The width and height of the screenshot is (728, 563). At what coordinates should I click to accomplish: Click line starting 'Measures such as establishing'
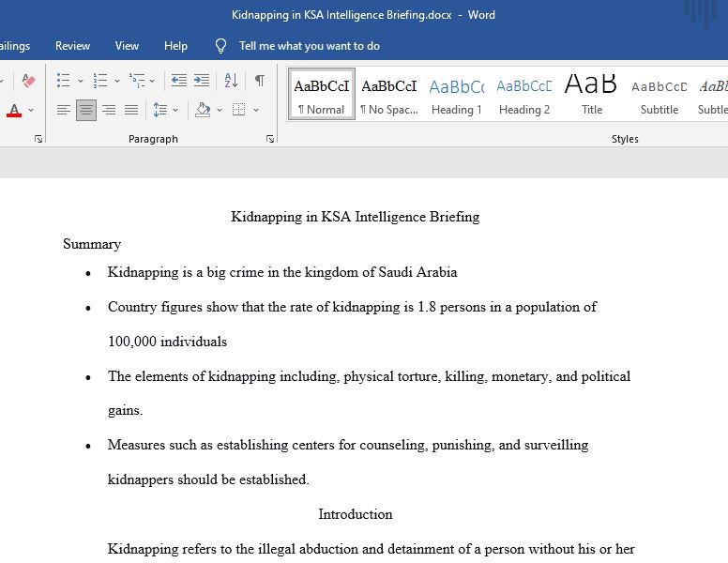348,445
